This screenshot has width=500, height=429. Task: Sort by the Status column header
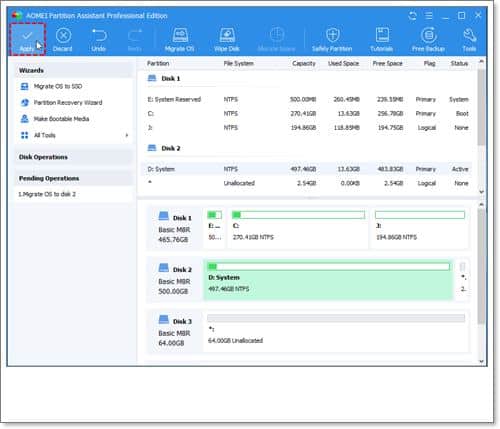point(459,63)
